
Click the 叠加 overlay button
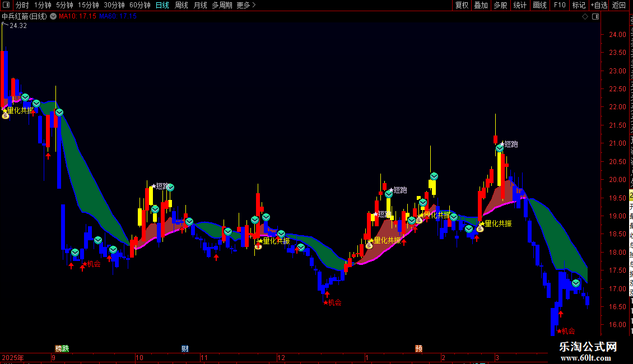pyautogui.click(x=481, y=5)
